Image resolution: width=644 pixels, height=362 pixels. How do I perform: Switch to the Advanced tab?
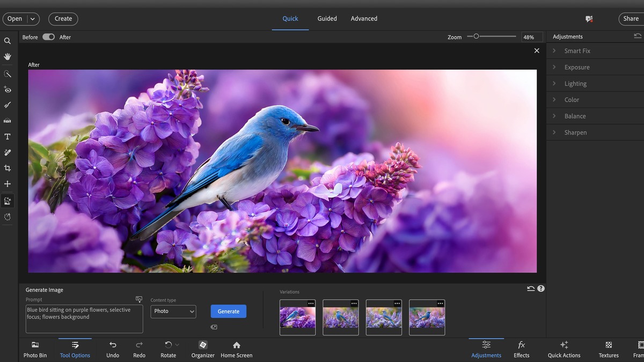[x=364, y=18]
